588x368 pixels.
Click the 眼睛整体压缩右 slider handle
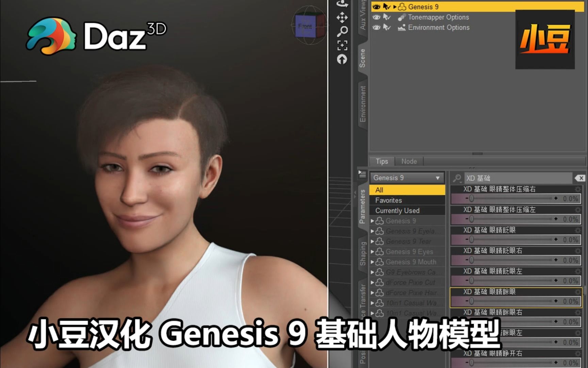[x=472, y=198]
